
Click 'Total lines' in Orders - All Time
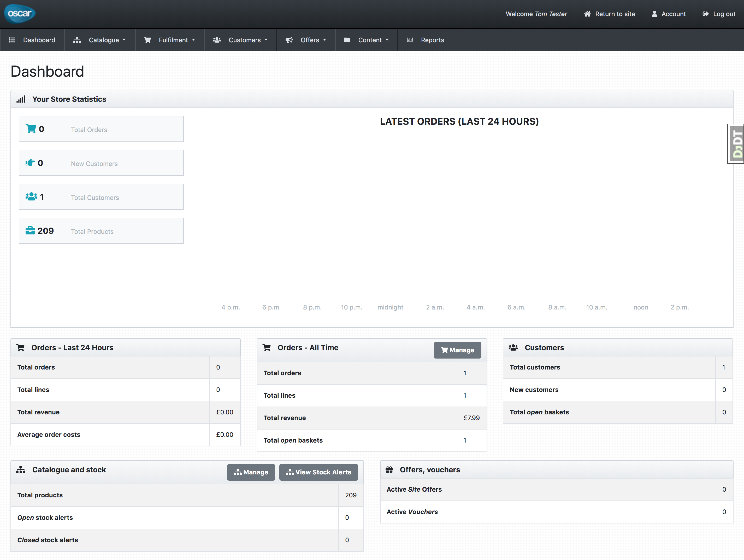pyautogui.click(x=279, y=396)
